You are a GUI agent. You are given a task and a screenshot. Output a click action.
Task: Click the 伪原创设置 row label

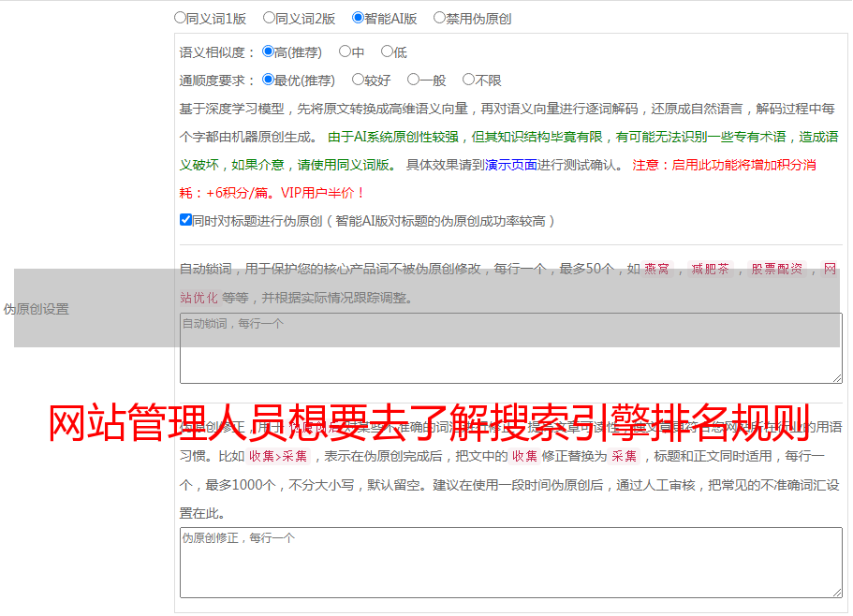(x=37, y=309)
